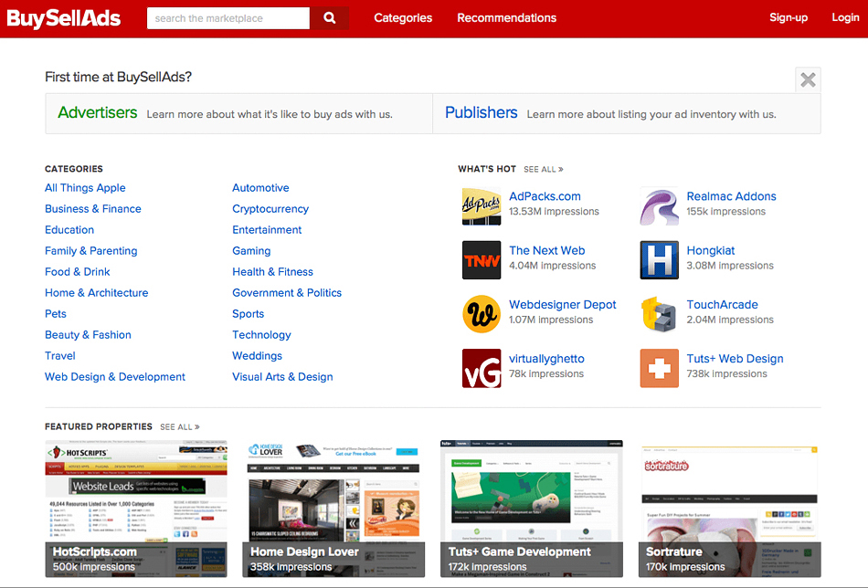This screenshot has height=588, width=868.
Task: See all What's Hot listings
Action: (x=543, y=169)
